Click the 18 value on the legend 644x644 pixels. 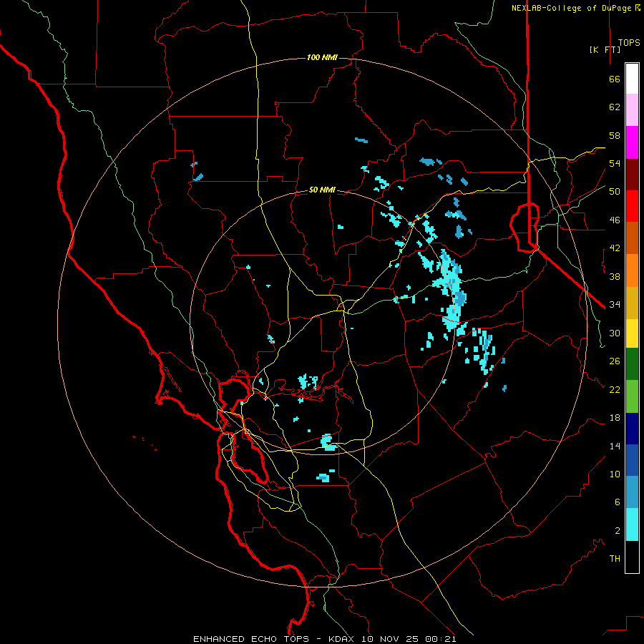[x=615, y=418]
